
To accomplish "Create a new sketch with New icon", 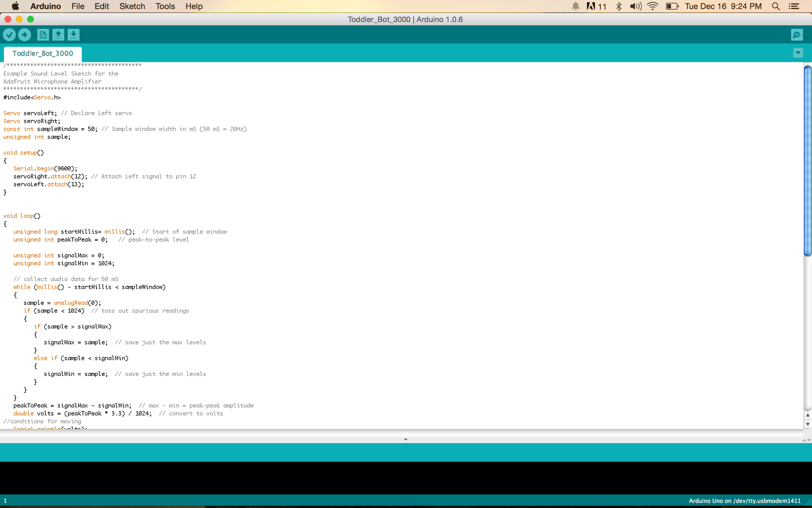I will [43, 35].
